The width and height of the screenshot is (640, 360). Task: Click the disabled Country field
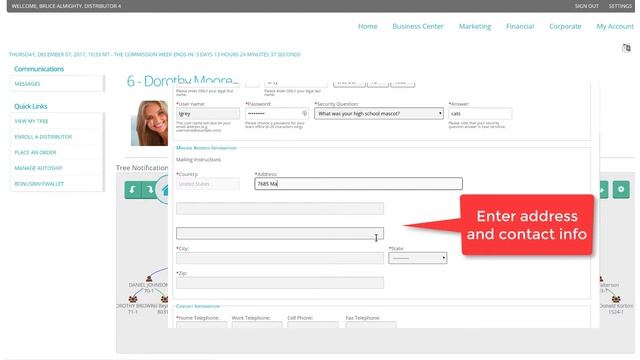click(x=208, y=184)
